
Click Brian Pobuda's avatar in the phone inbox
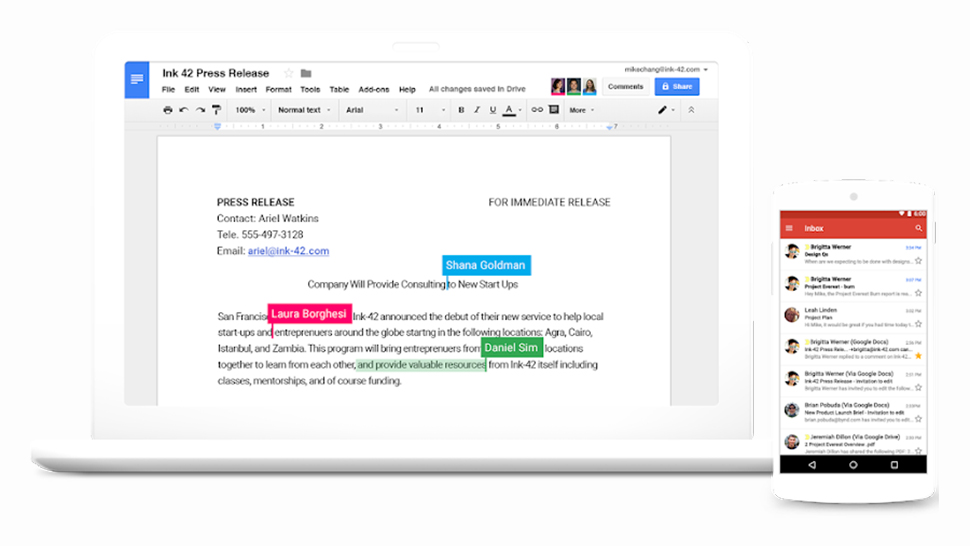click(x=792, y=409)
